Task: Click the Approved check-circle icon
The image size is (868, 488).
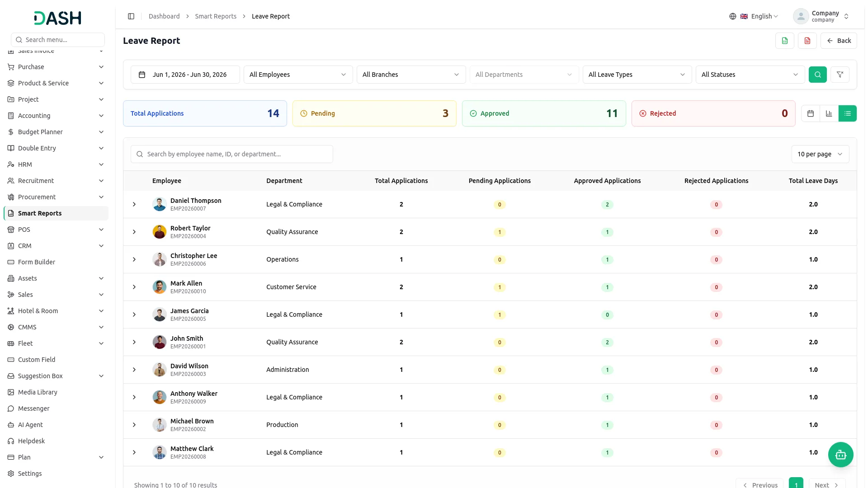Action: point(473,113)
